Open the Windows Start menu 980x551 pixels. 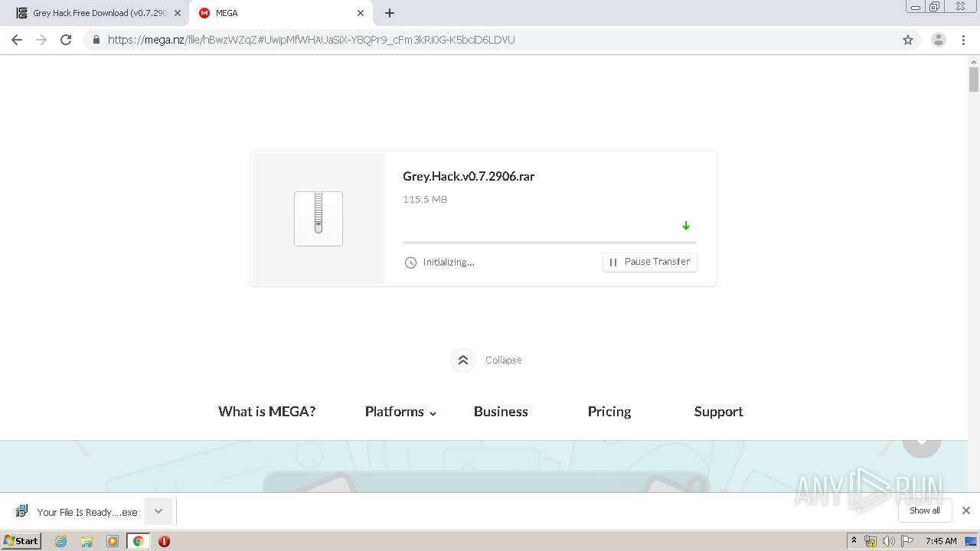[x=21, y=541]
